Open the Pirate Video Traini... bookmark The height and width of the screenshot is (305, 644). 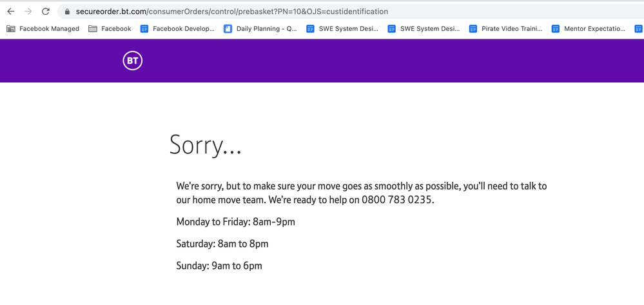[x=505, y=29]
